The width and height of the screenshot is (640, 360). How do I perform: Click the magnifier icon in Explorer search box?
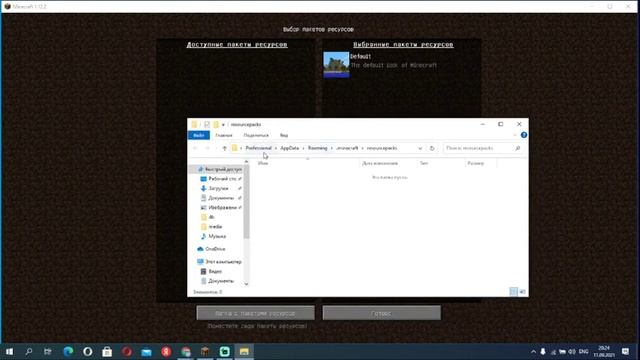coord(518,148)
